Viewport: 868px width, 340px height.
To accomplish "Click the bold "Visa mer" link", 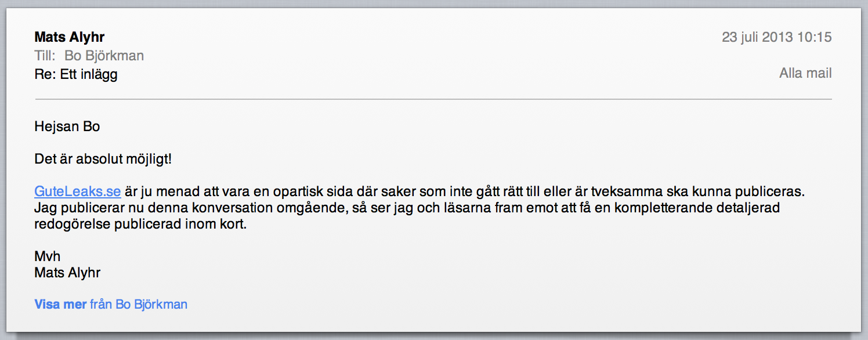I will 60,304.
